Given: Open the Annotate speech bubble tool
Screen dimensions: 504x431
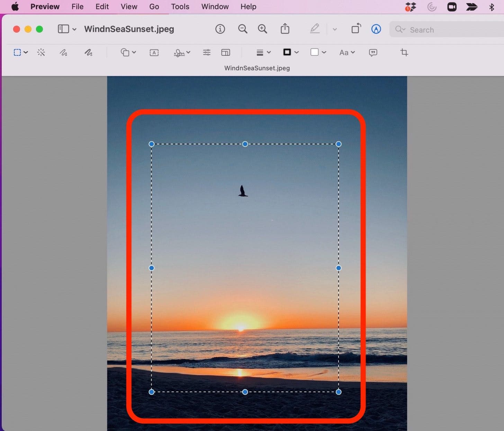Looking at the screenshot, I should coord(373,52).
